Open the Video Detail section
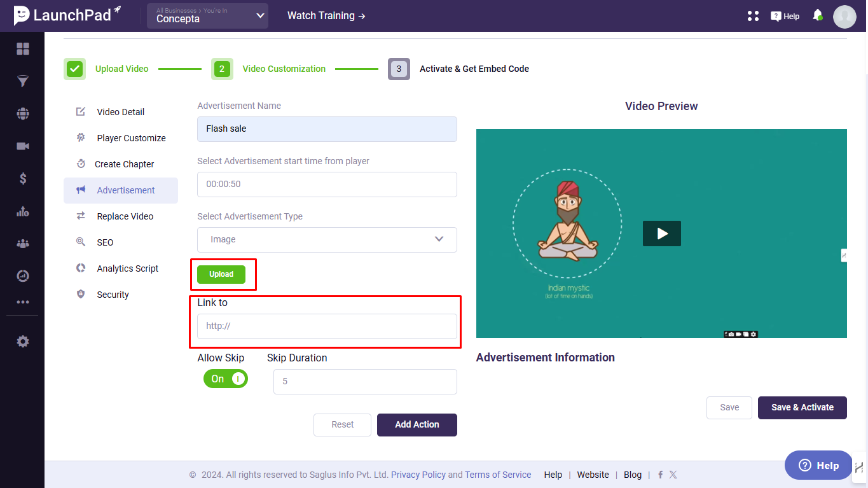This screenshot has height=488, width=868. click(x=121, y=112)
